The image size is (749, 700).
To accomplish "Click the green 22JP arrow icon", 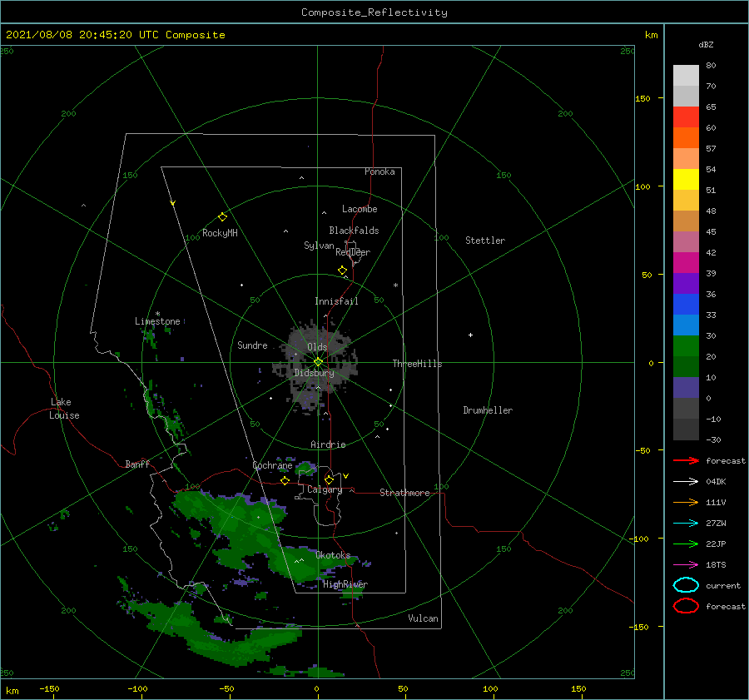I will pos(686,544).
